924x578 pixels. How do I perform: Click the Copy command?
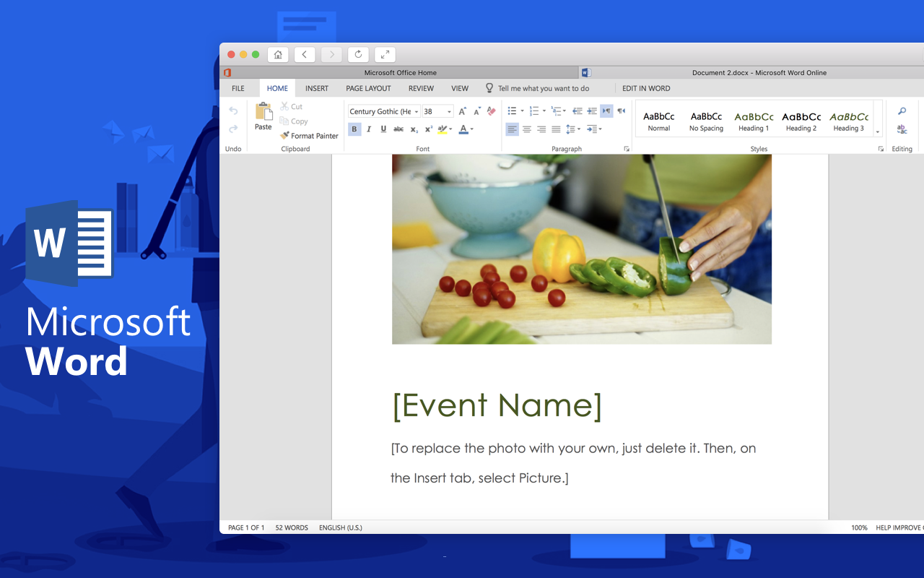pos(294,121)
